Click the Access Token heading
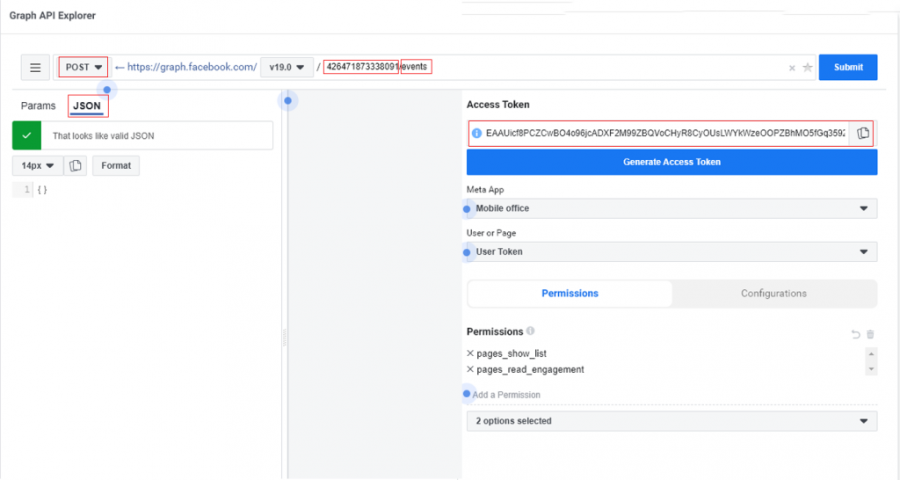 coord(498,104)
